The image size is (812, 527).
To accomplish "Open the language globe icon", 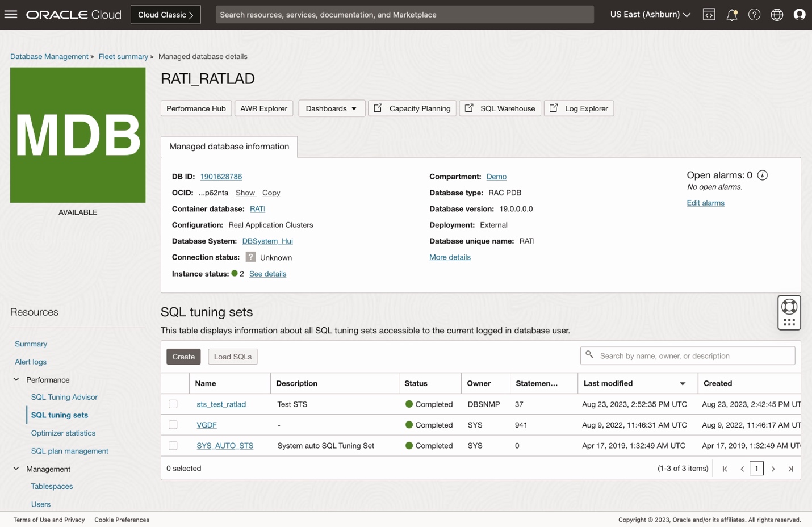I will point(777,15).
